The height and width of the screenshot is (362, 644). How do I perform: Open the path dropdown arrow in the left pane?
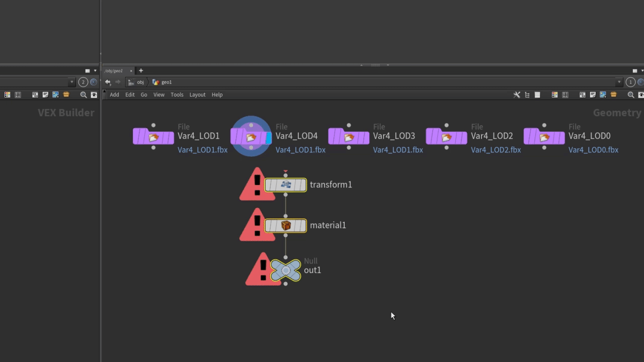point(72,82)
